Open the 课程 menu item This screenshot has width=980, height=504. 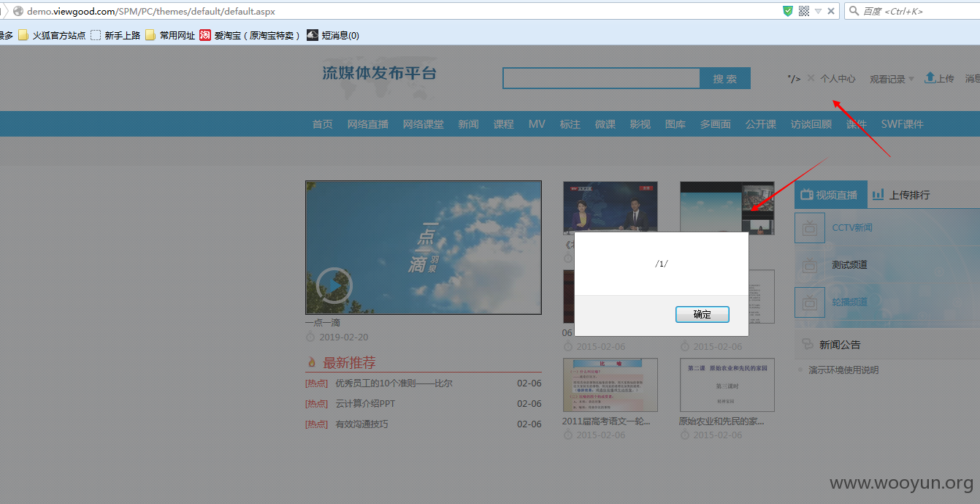click(x=504, y=124)
